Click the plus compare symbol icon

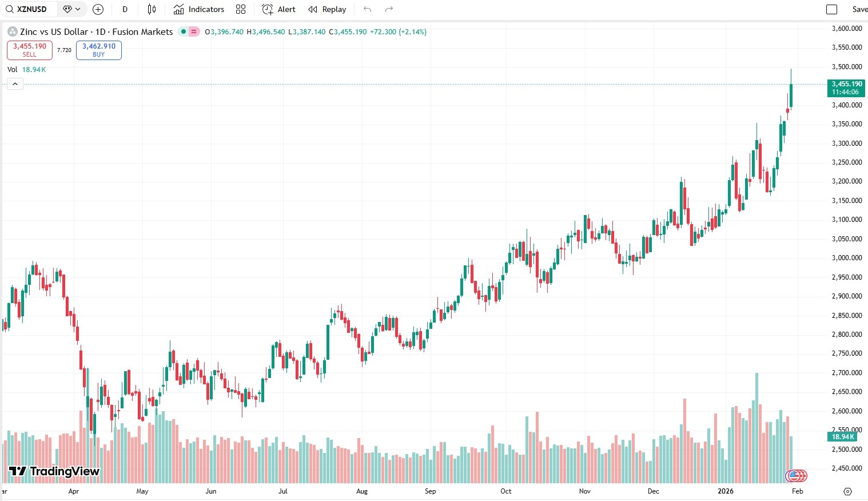[98, 9]
